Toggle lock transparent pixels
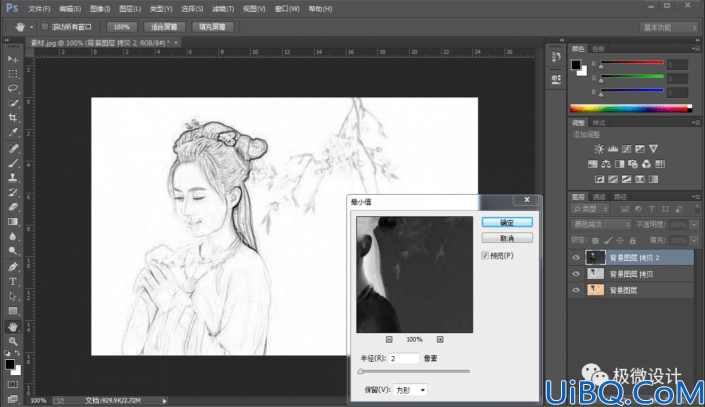Viewport: 705px width, 407px height. tap(595, 241)
